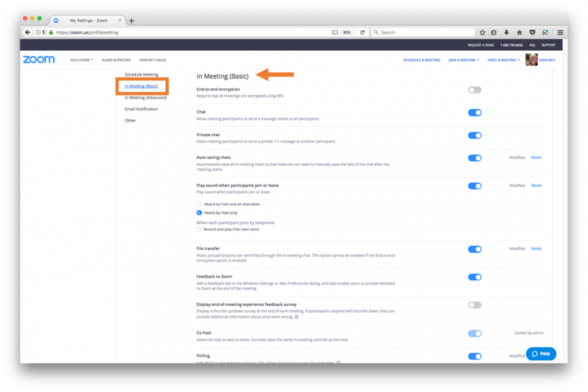Click the profile picture thumbnail
This screenshot has height=392, width=588.
point(531,60)
